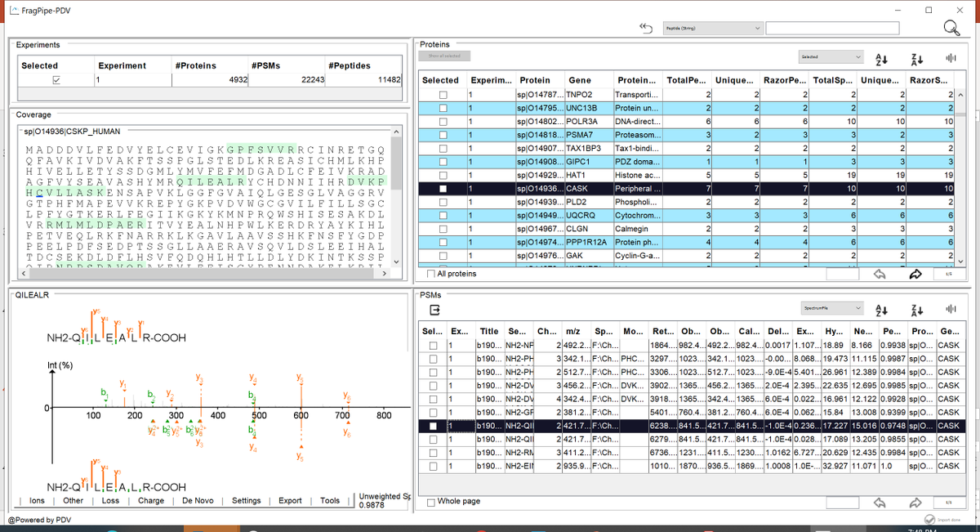Toggle experiment 1 selected checkbox

pos(56,81)
